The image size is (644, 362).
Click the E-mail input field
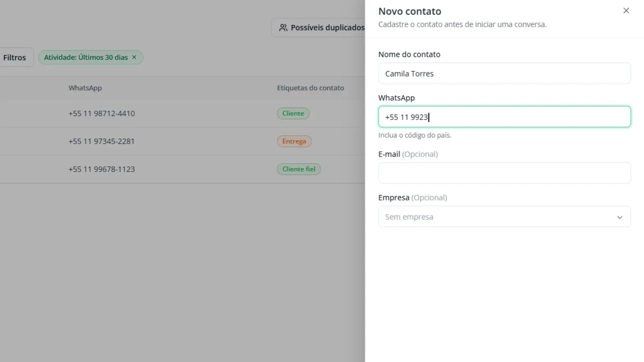504,173
